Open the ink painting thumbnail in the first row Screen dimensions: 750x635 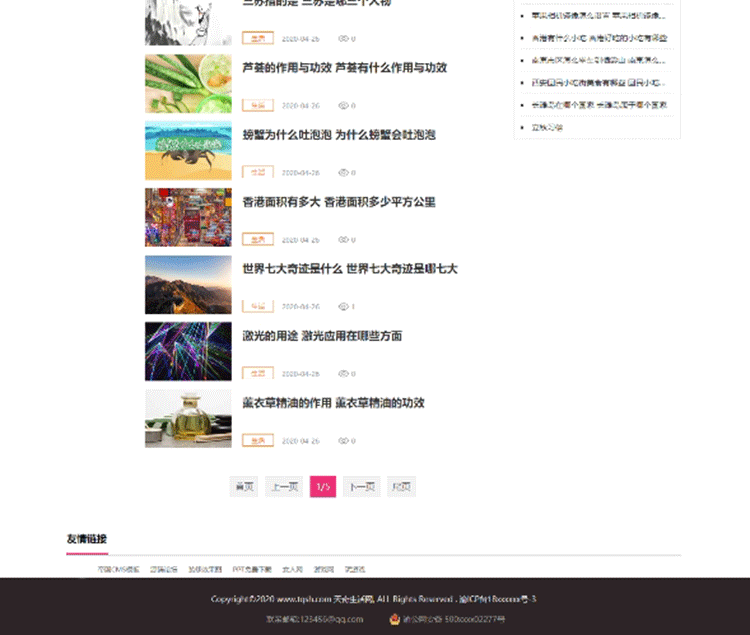[188, 22]
